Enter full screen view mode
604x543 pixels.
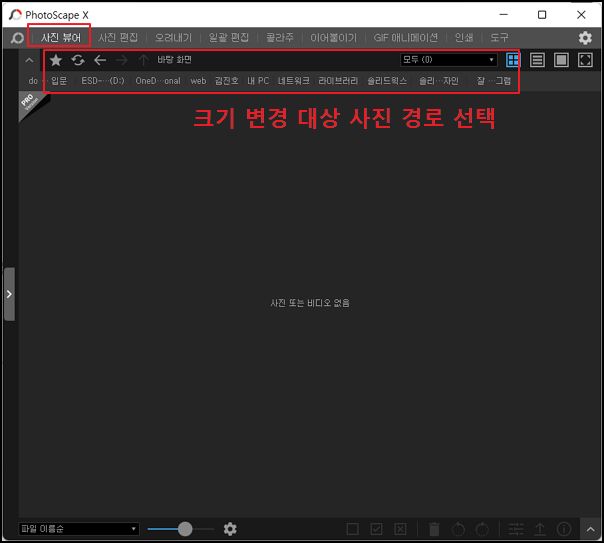pyautogui.click(x=585, y=60)
